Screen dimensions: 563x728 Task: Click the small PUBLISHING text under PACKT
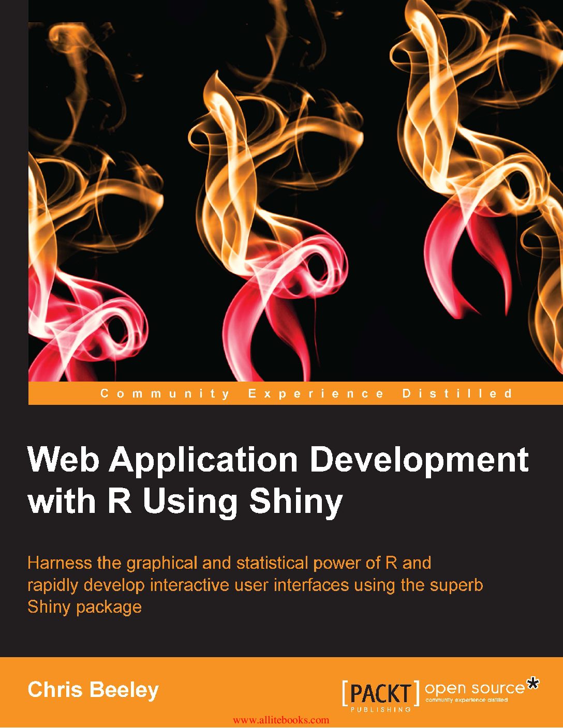[381, 709]
